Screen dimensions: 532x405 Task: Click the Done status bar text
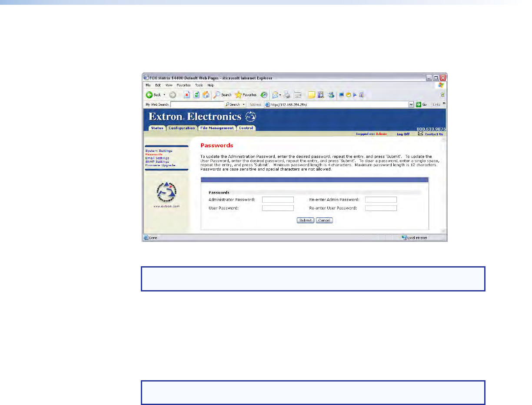point(153,238)
